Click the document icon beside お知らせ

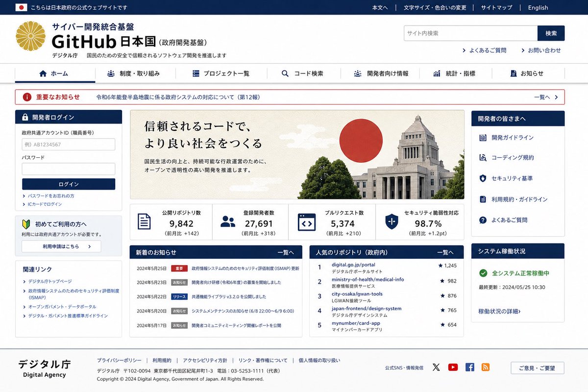(514, 73)
